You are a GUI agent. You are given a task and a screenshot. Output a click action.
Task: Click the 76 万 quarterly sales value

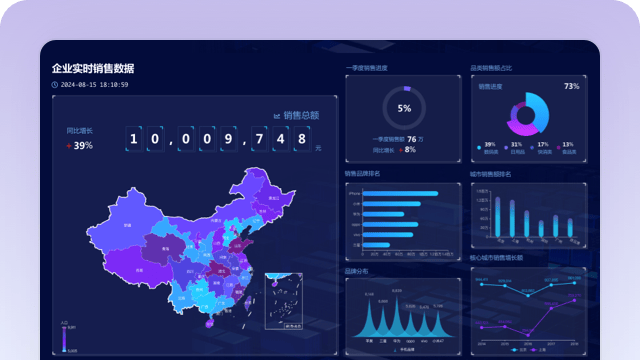tap(415, 140)
